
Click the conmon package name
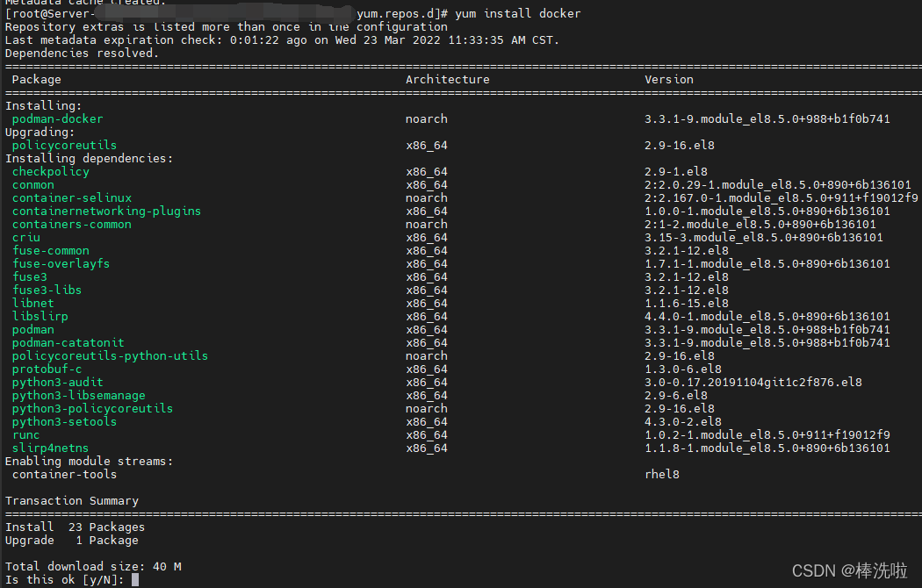coord(33,184)
